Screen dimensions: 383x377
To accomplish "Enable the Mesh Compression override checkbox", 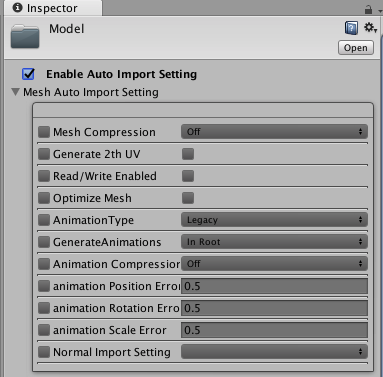I will click(x=44, y=132).
